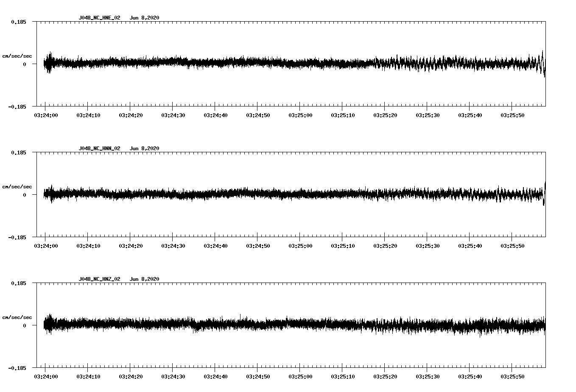Image resolution: width=576 pixels, height=392 pixels.
Task: Click 03:25:00 time label under HNZ plot
Action: tap(300, 376)
